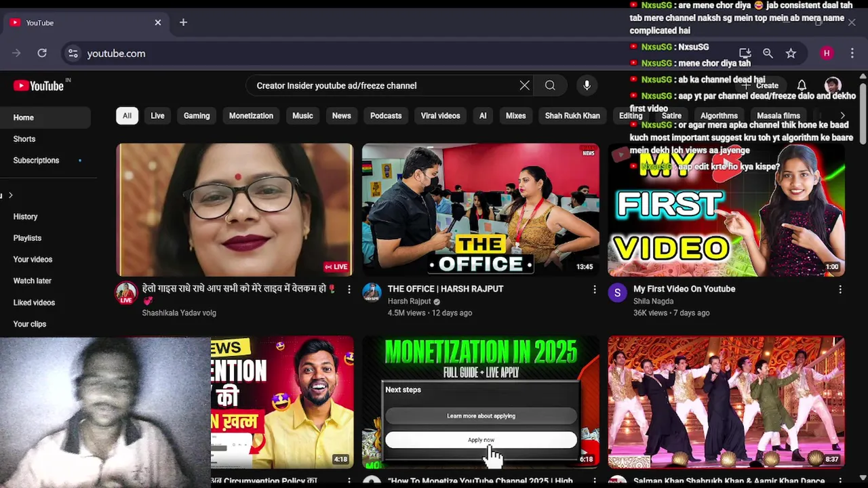This screenshot has height=488, width=868.
Task: Open THE OFFICE video thumbnail
Action: [x=480, y=209]
